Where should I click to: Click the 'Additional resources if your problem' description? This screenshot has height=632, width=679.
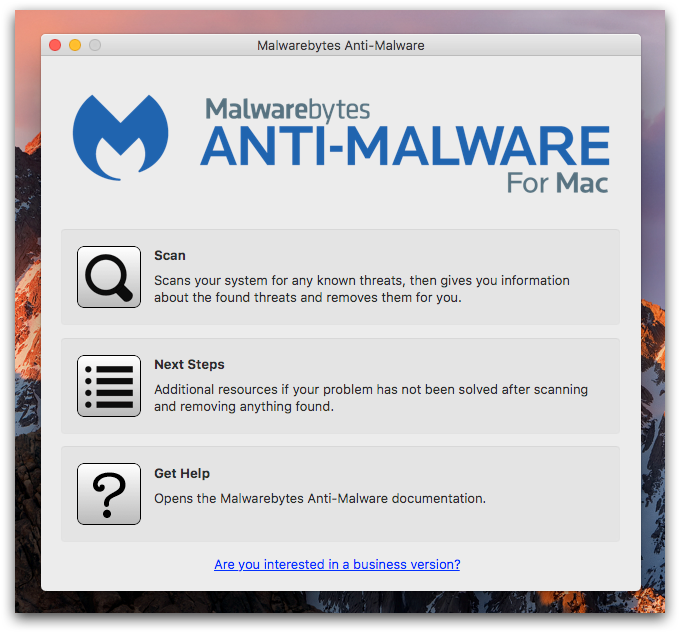[371, 398]
